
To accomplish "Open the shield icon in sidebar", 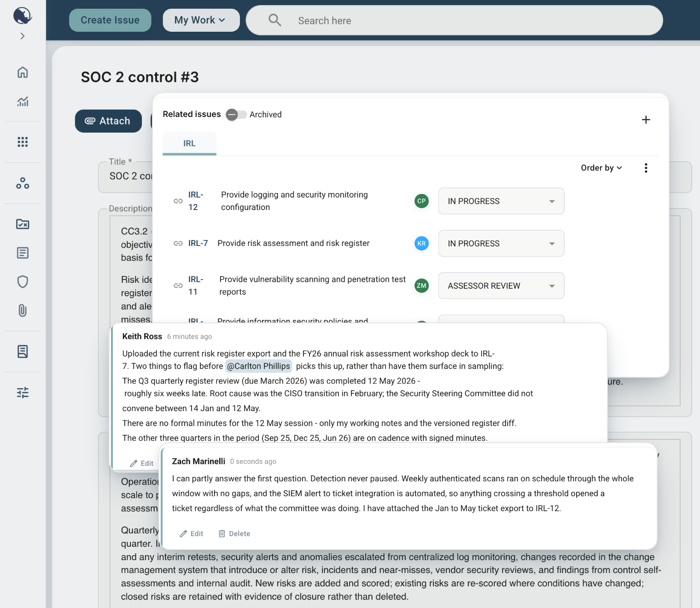I will point(23,281).
